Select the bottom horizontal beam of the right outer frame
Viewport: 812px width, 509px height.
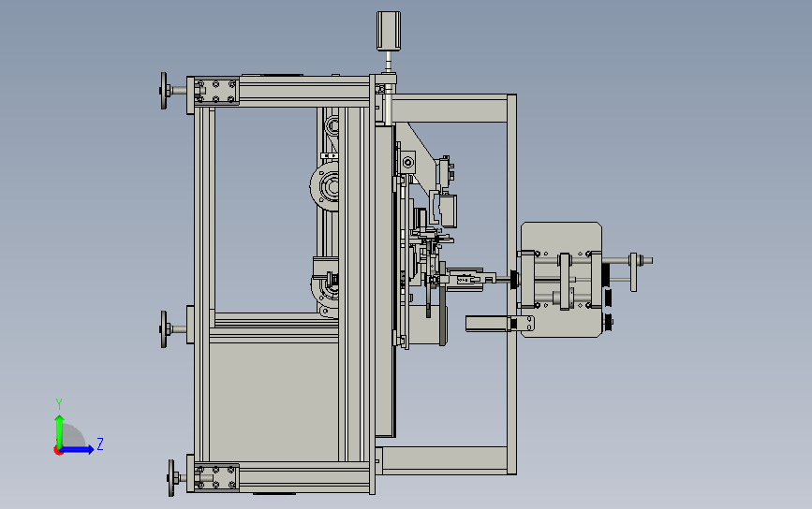click(x=444, y=460)
